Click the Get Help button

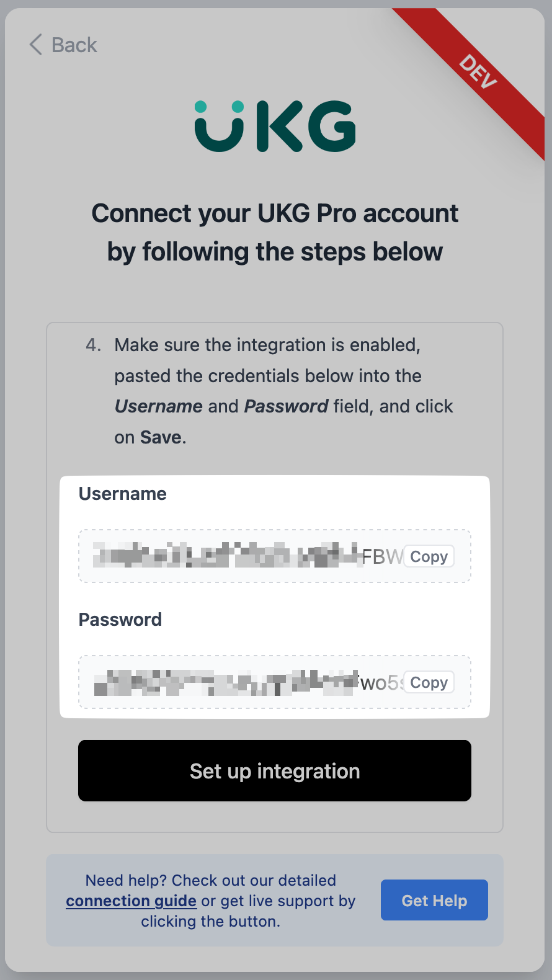point(434,900)
